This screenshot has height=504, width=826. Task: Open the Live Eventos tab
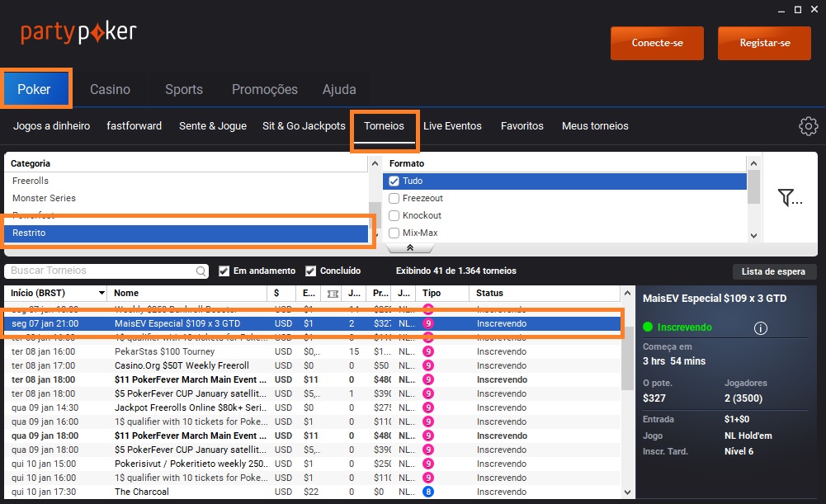coord(452,126)
